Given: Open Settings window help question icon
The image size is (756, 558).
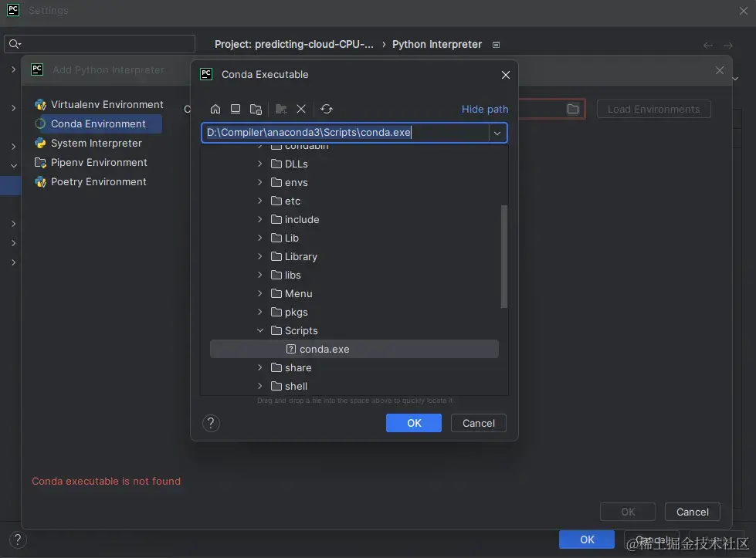Looking at the screenshot, I should pos(18,539).
